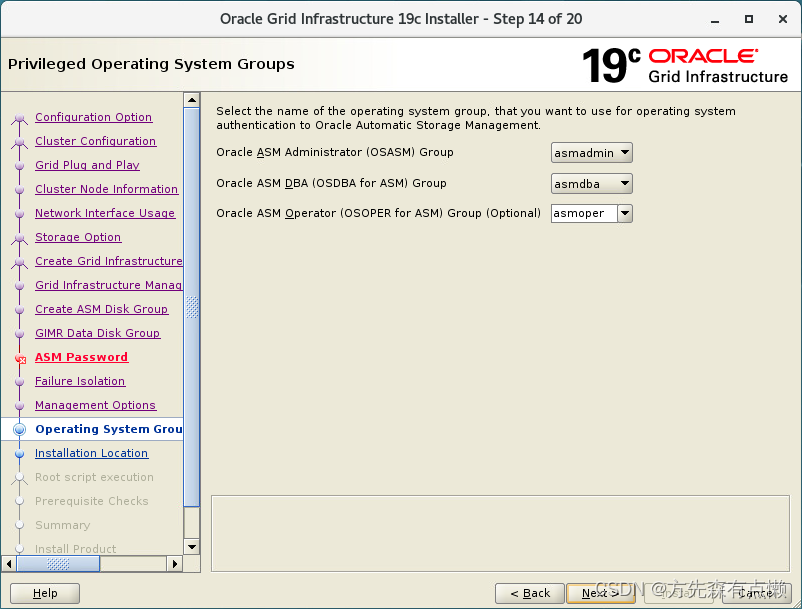This screenshot has height=609, width=802.
Task: Click the Help button
Action: pyautogui.click(x=45, y=594)
